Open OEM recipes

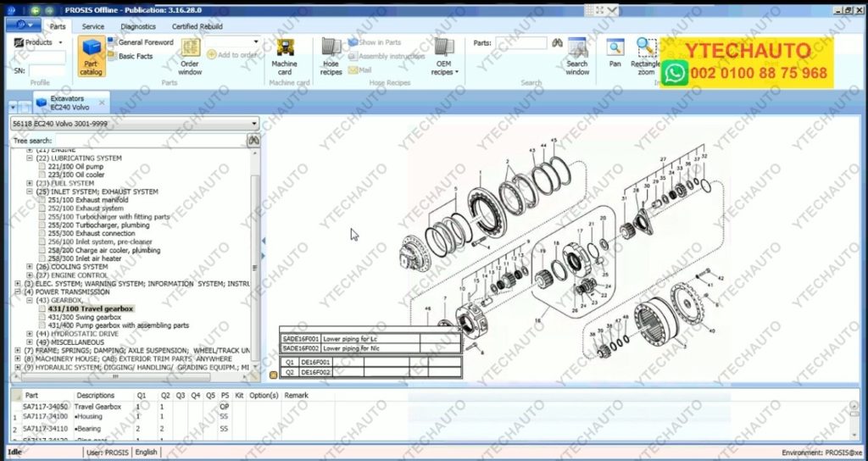tap(444, 57)
